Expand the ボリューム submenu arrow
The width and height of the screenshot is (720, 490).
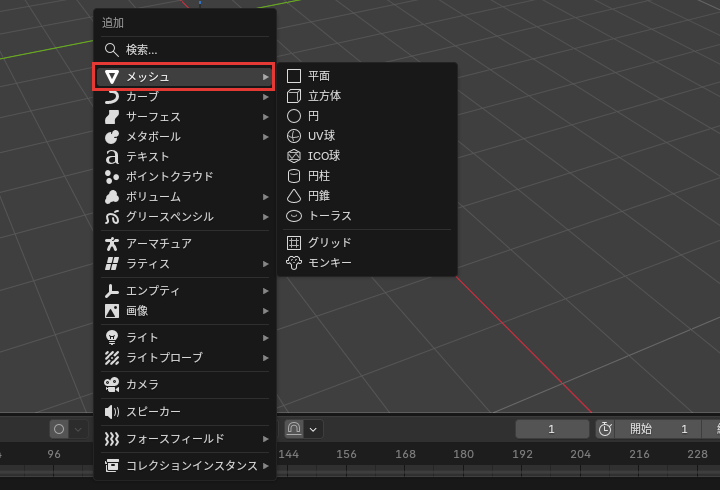pos(265,197)
